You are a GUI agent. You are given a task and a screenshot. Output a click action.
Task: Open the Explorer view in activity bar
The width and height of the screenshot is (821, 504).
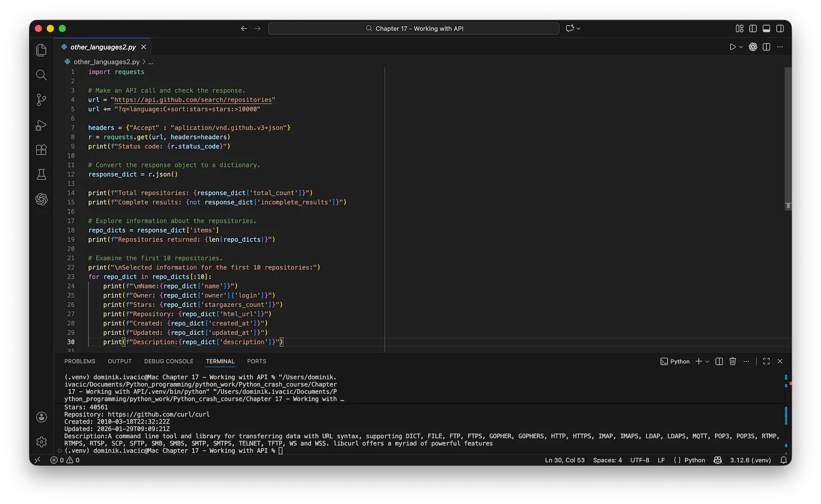click(x=42, y=50)
